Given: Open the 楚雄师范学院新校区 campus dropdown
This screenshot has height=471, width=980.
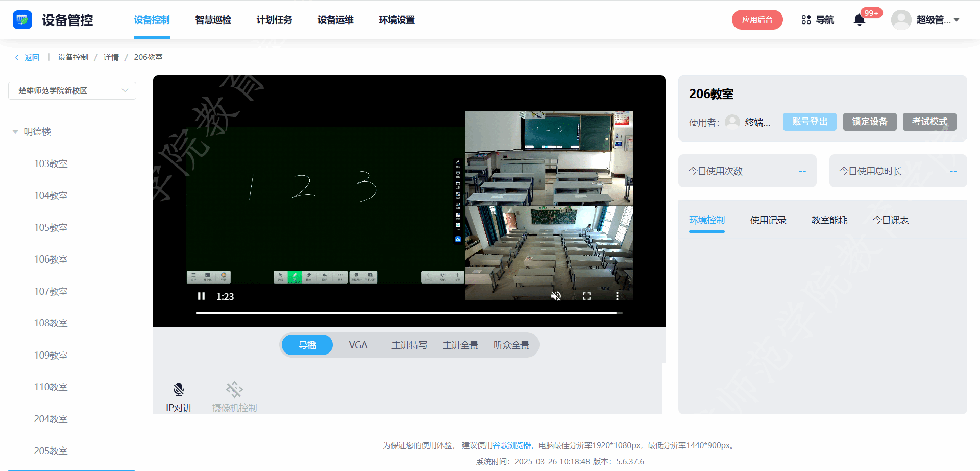Looking at the screenshot, I should point(72,91).
